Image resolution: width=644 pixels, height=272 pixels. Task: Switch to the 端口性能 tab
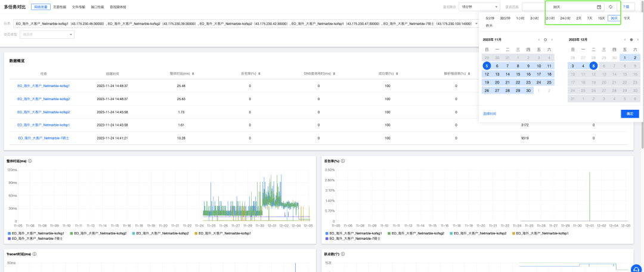point(97,7)
